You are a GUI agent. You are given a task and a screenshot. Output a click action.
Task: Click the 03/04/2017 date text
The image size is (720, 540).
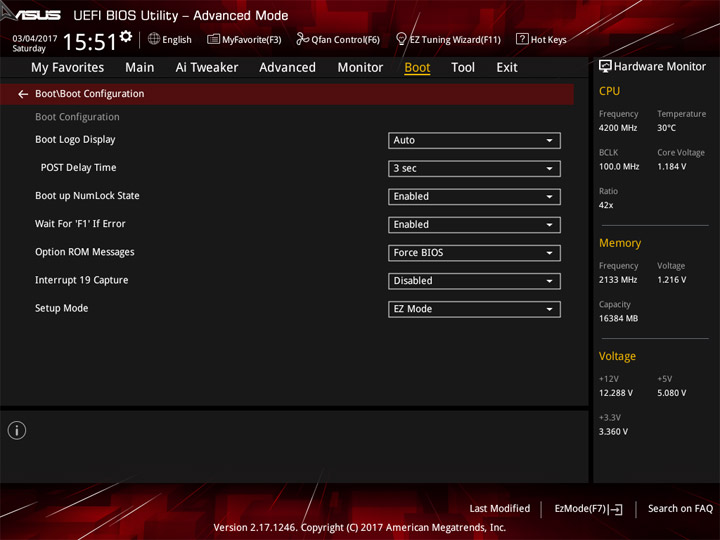point(35,39)
